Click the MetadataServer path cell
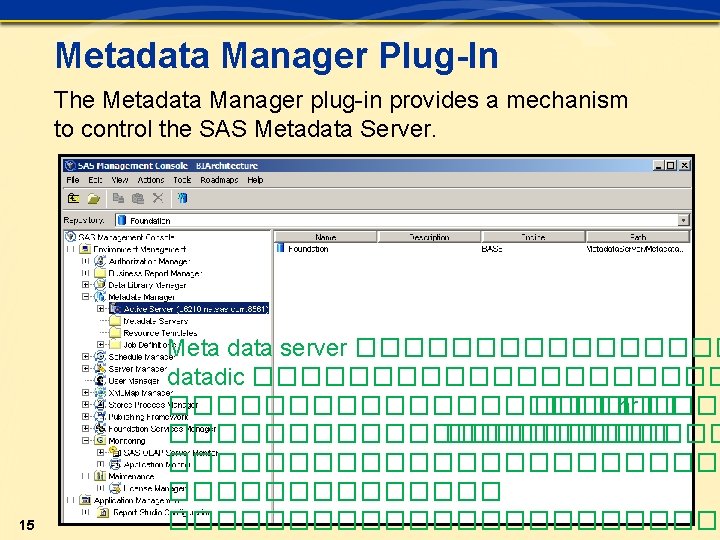This screenshot has height=540, width=720. (635, 249)
